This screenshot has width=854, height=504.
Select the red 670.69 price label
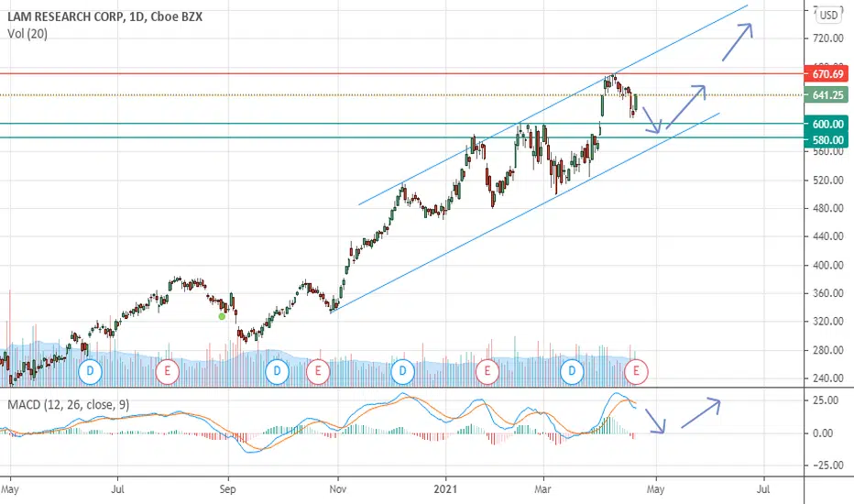pos(827,73)
